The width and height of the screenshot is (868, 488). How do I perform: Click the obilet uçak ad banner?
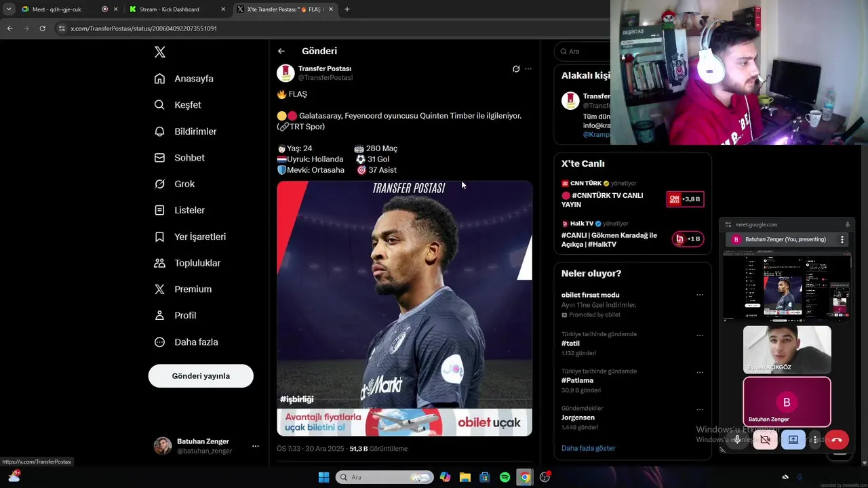coord(404,422)
